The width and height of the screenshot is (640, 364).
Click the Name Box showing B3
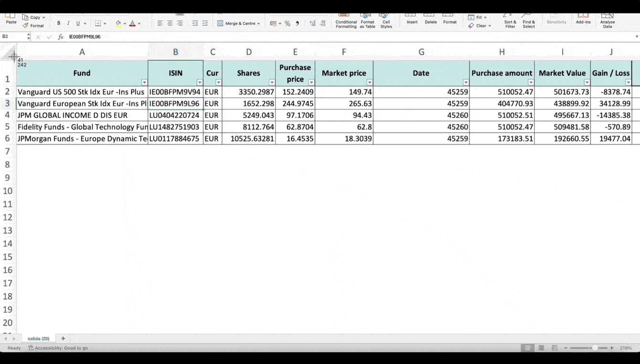click(x=13, y=36)
